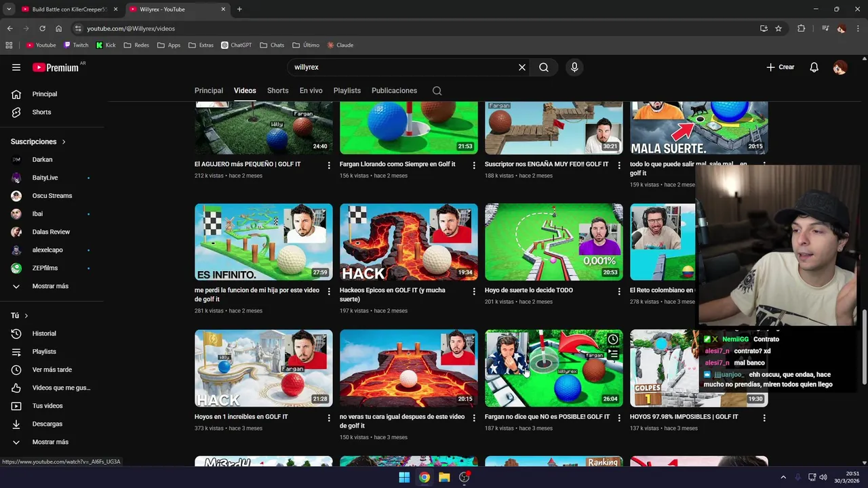The height and width of the screenshot is (488, 868).
Task: Open lava HACK 19:34 video thumbnail
Action: pyautogui.click(x=409, y=242)
